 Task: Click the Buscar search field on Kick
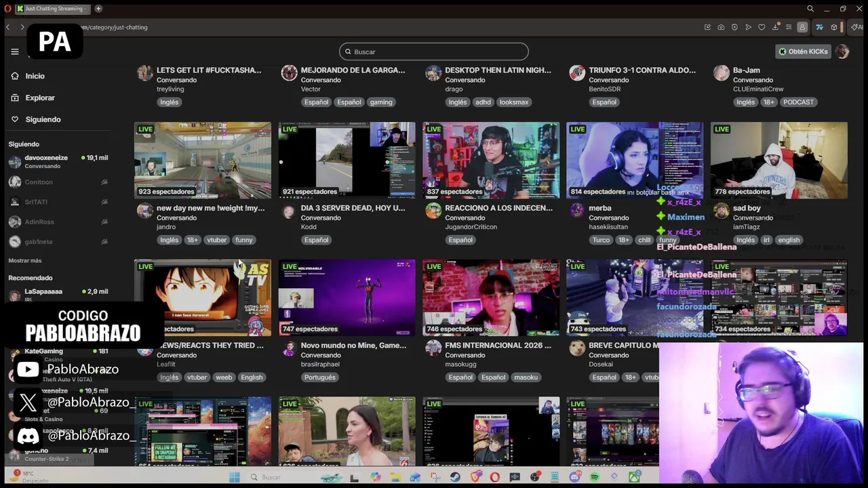[x=434, y=52]
